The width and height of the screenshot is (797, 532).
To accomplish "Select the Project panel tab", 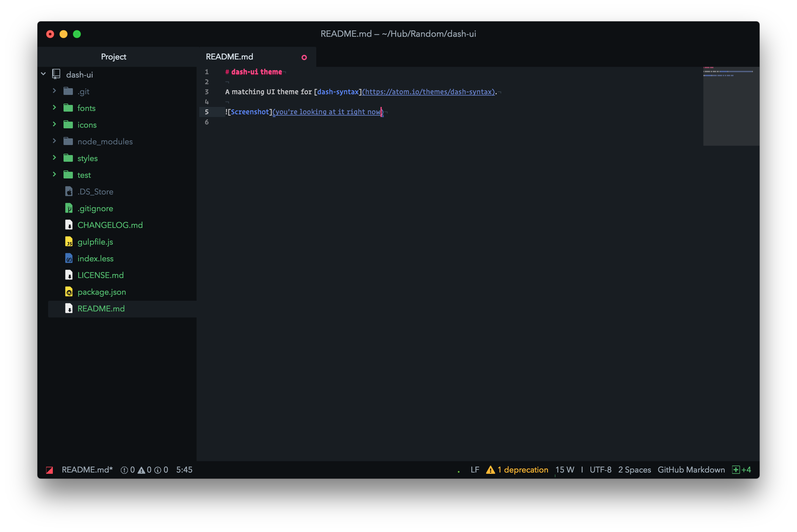I will (x=113, y=57).
